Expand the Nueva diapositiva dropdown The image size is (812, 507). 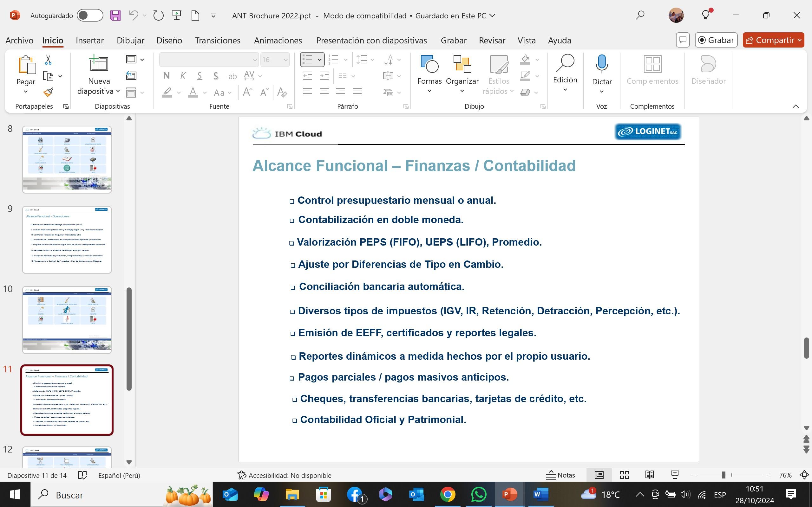118,91
